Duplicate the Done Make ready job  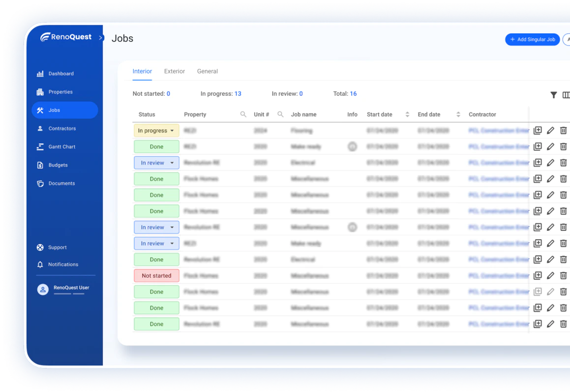point(537,147)
